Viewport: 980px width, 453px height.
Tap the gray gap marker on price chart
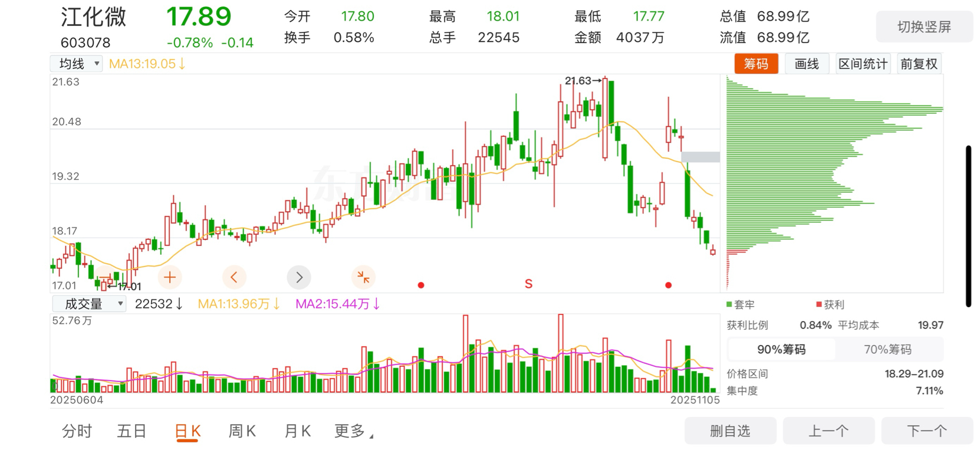(701, 157)
